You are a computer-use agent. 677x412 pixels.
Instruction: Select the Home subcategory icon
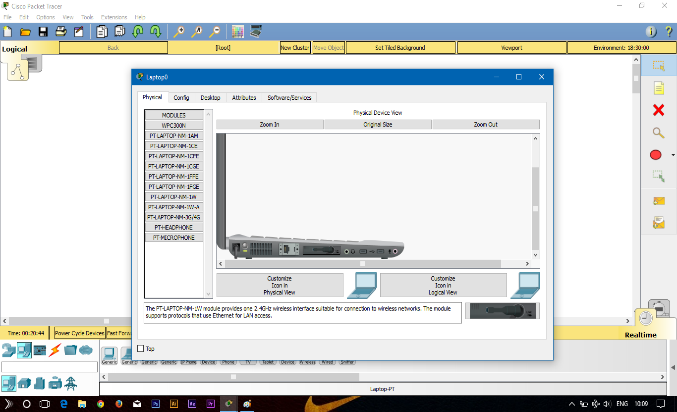[x=24, y=383]
